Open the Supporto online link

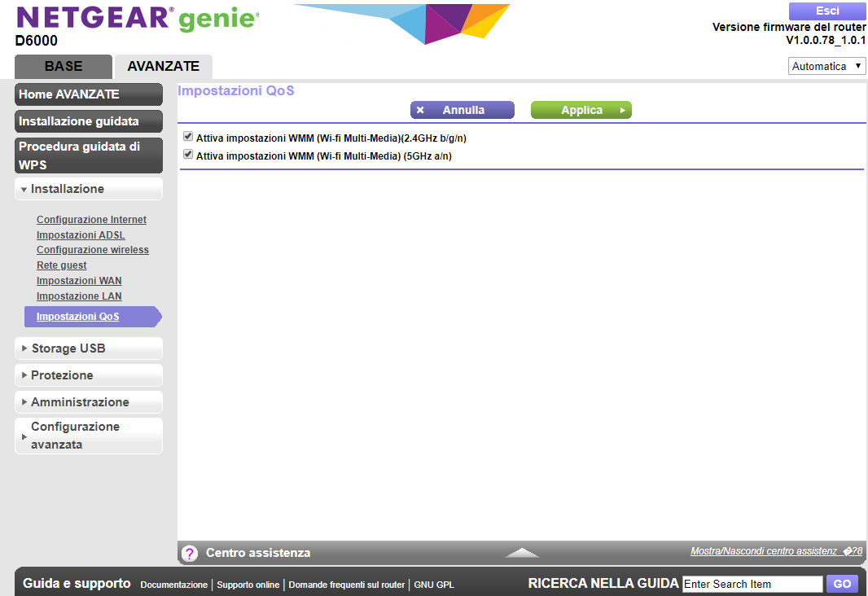[247, 584]
